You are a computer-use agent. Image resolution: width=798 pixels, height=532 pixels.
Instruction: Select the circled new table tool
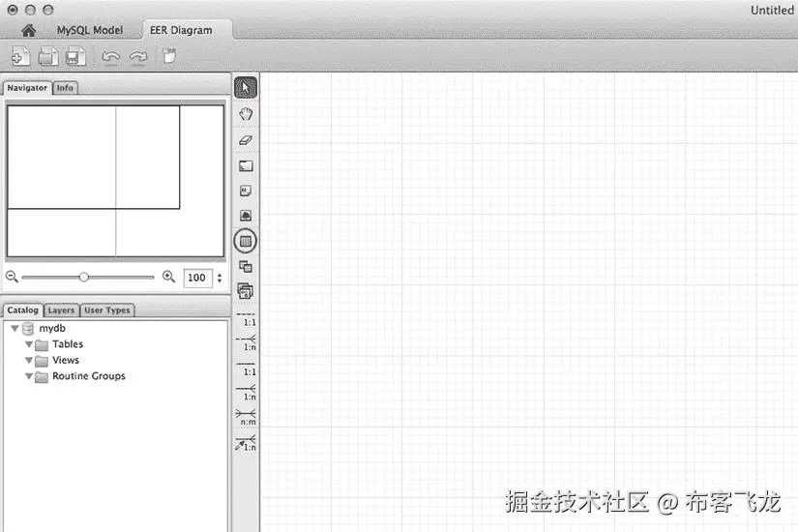(246, 241)
